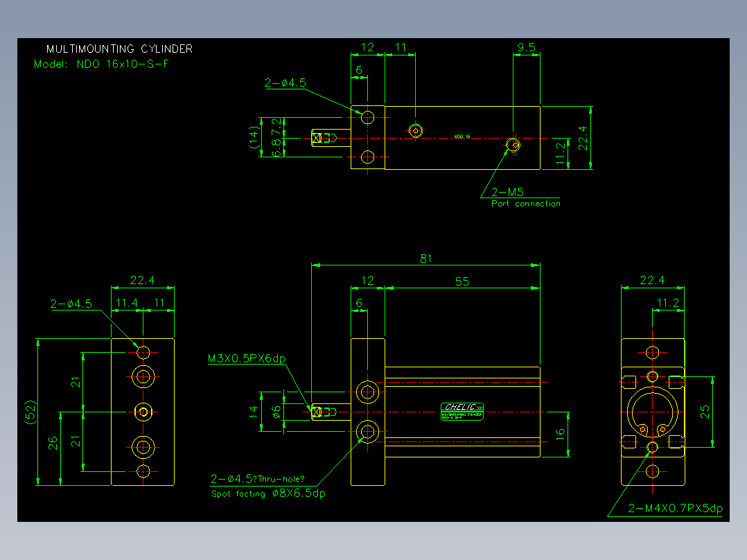Click the Spot facing ø8X6.5dp note

click(268, 493)
